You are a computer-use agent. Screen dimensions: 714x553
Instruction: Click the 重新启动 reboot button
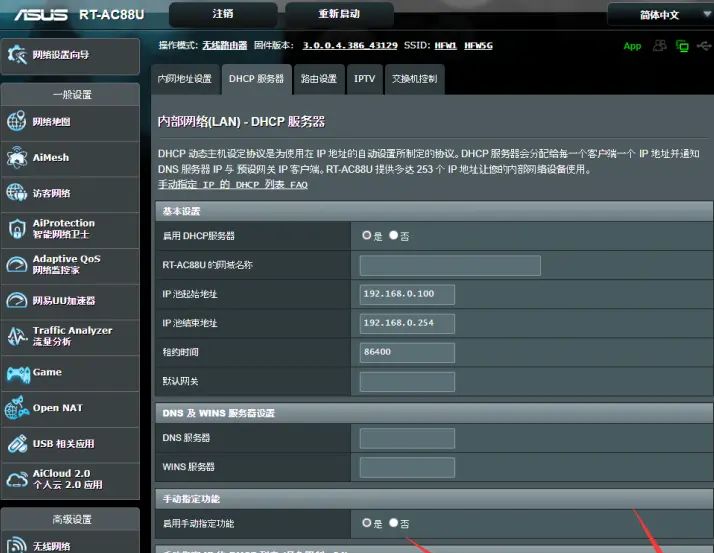click(x=339, y=14)
